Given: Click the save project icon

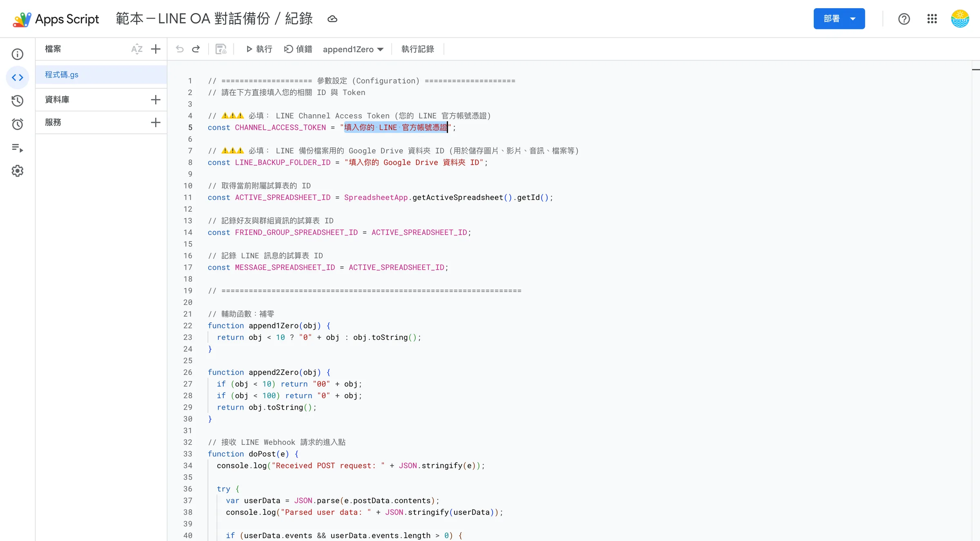Looking at the screenshot, I should pos(221,49).
